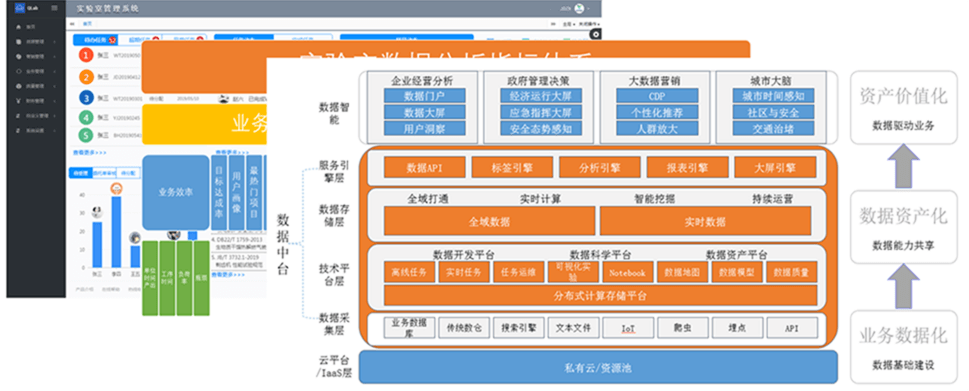Click the 标签引擎 box
Screen dimensions: 969x391
pos(512,167)
